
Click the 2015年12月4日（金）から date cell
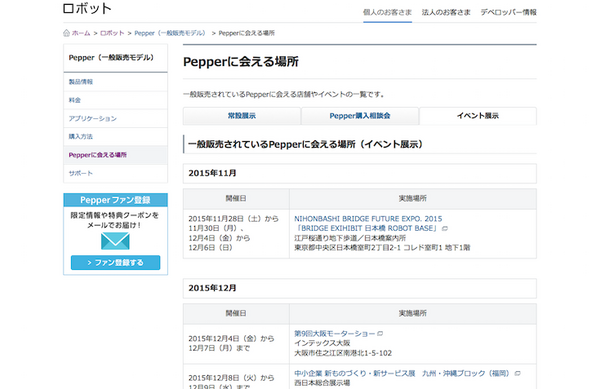point(236,343)
